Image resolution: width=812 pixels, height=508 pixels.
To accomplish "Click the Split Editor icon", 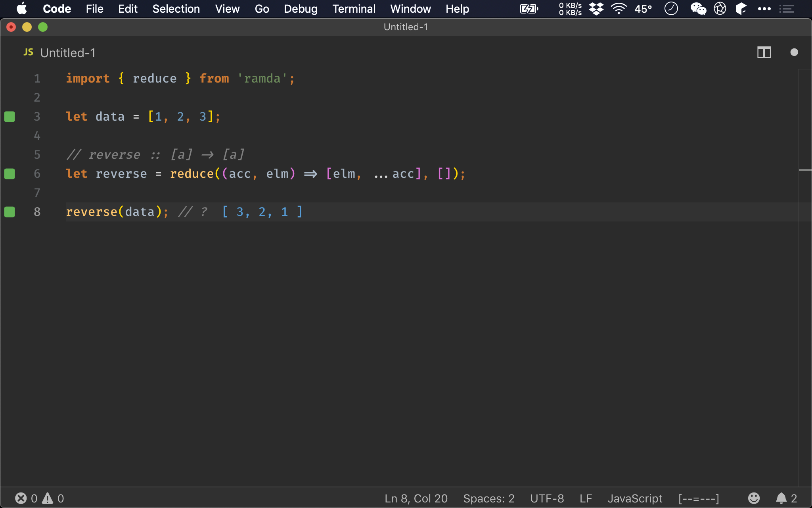I will [x=764, y=52].
